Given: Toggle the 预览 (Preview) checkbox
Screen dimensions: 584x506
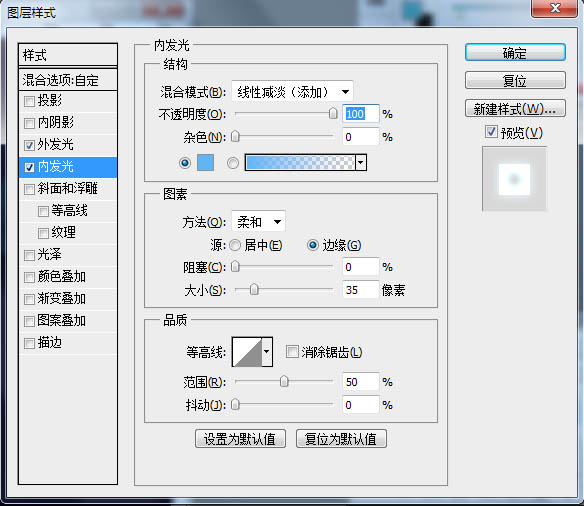Looking at the screenshot, I should (491, 131).
